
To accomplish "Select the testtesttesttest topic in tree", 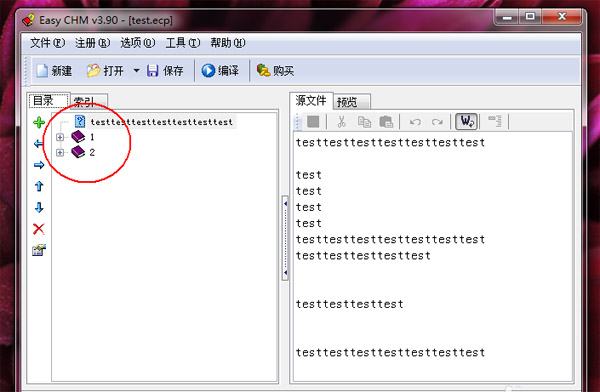I will click(161, 122).
